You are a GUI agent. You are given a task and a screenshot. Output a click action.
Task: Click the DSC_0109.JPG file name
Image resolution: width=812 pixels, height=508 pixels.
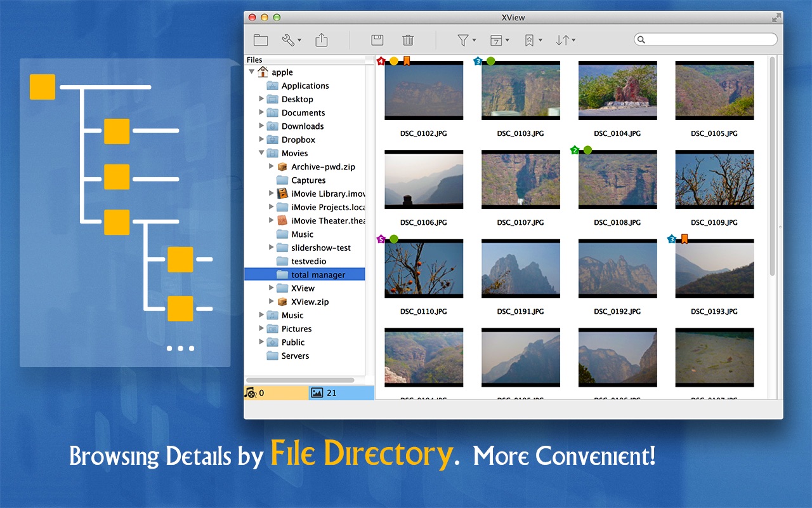[714, 222]
